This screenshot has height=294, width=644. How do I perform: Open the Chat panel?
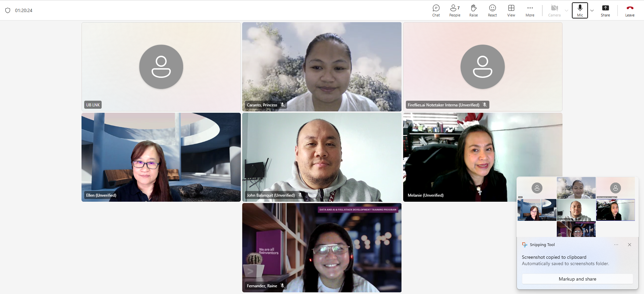point(436,10)
